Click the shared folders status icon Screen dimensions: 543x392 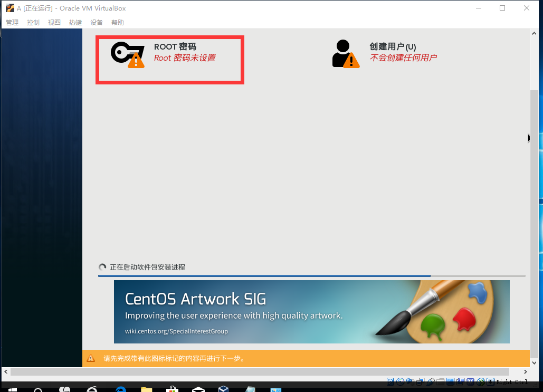440,381
